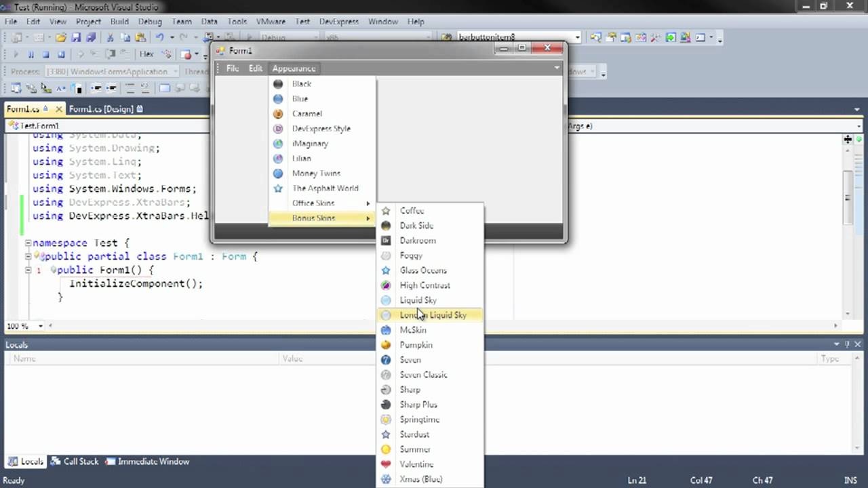Open the Undo history dropdown arrow
Viewport: 868px width, 488px height.
[x=172, y=37]
